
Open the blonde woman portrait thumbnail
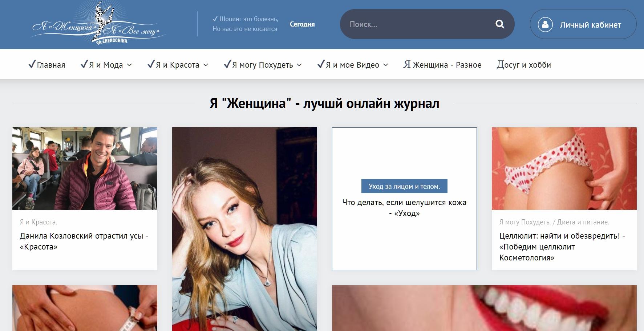click(244, 229)
